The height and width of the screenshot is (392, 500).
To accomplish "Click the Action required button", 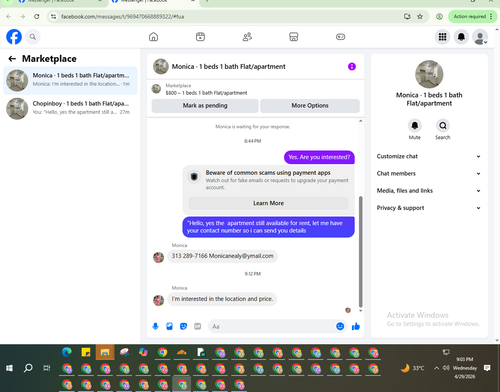I will click(472, 16).
